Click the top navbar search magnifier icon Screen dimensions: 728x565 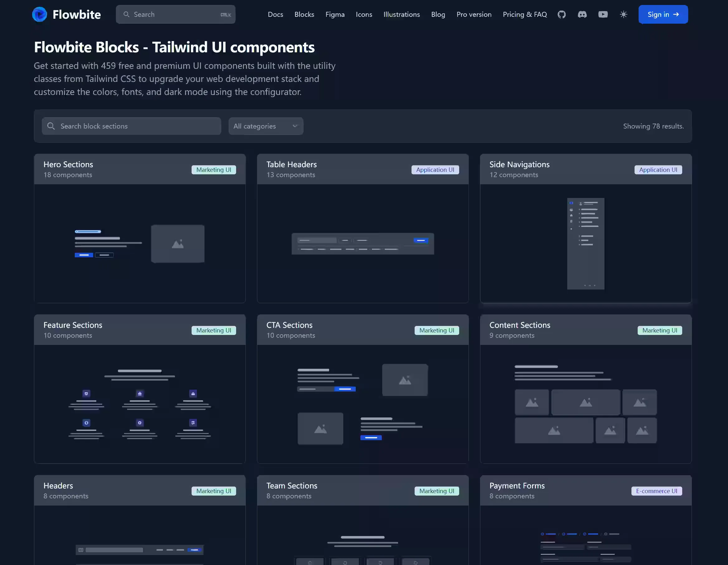tap(126, 14)
